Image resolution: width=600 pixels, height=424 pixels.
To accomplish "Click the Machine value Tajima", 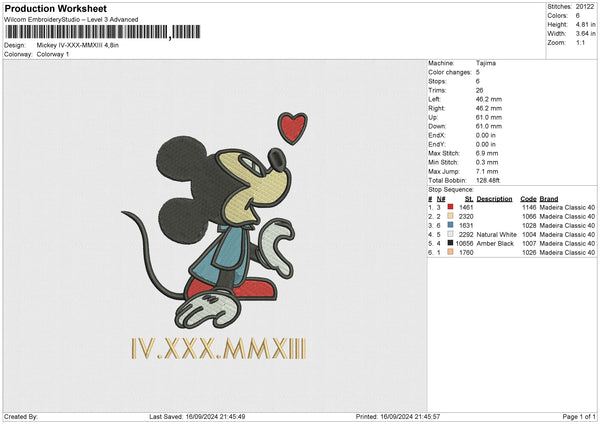I will tap(486, 63).
